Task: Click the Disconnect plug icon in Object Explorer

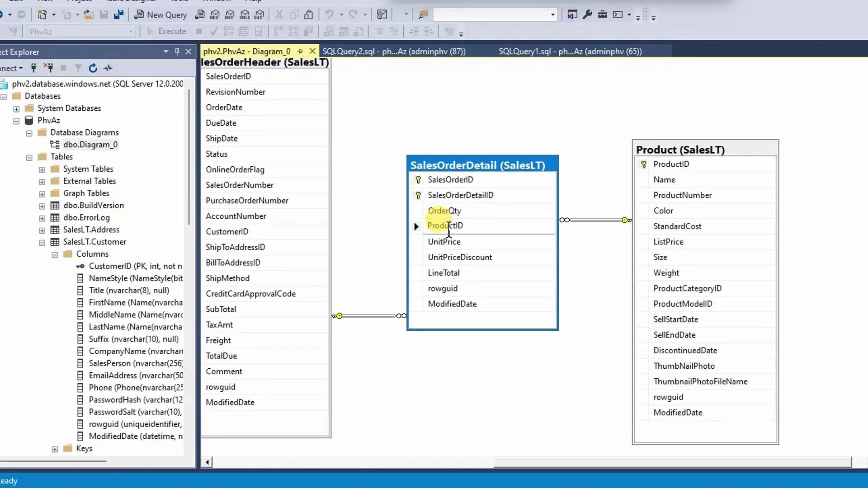Action: tap(49, 68)
